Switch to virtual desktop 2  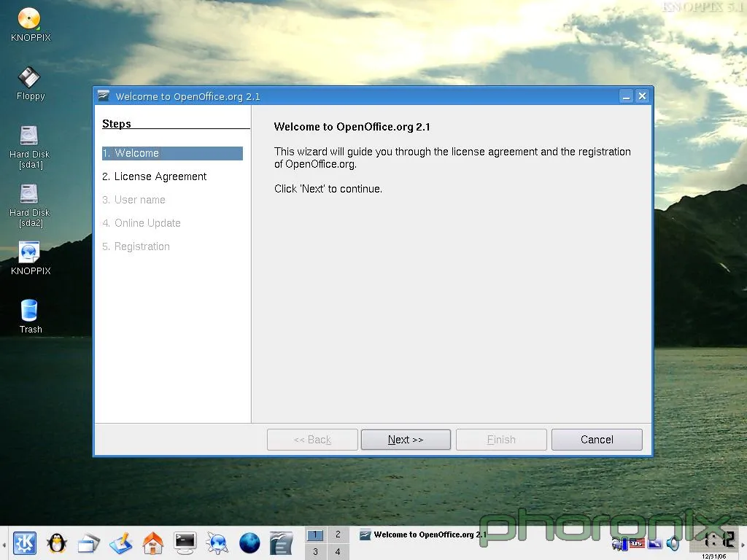(x=338, y=534)
